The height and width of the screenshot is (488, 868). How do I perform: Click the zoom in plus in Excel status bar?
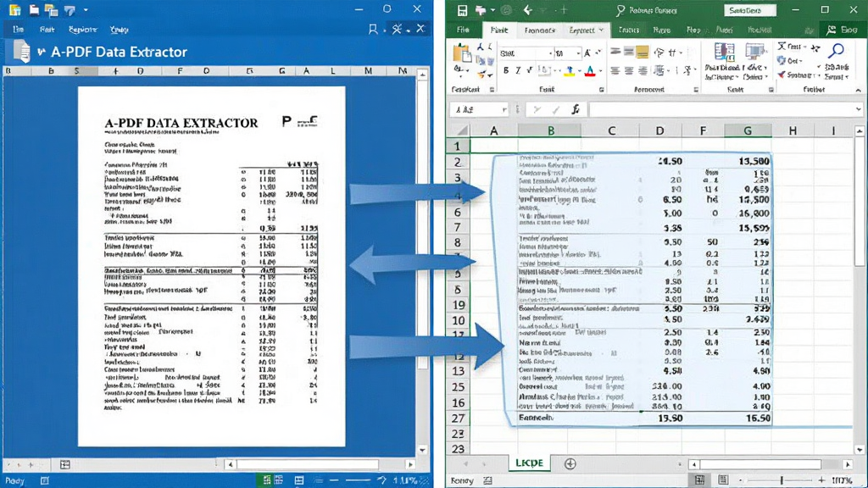tap(821, 480)
